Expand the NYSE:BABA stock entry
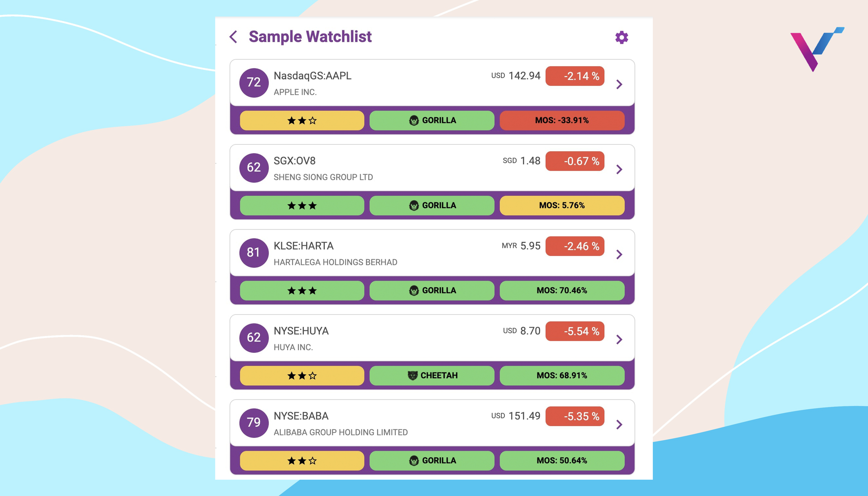Image resolution: width=868 pixels, height=496 pixels. (x=620, y=424)
